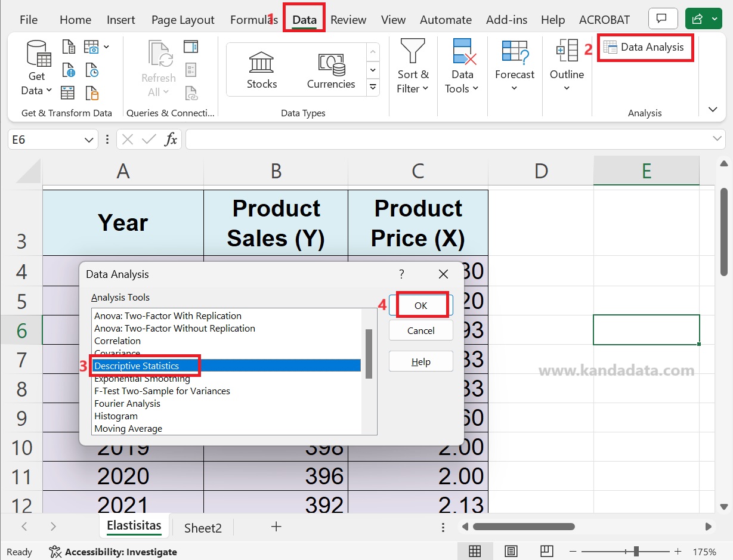
Task: Open the Stocks data type
Action: 261,66
